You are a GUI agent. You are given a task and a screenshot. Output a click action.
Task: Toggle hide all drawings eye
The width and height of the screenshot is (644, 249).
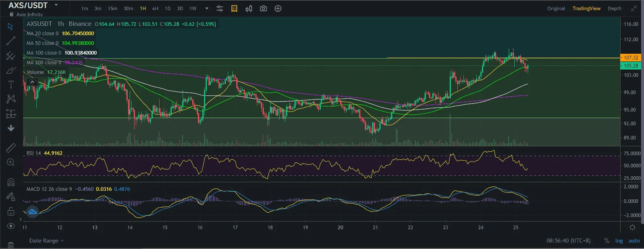pos(11,226)
